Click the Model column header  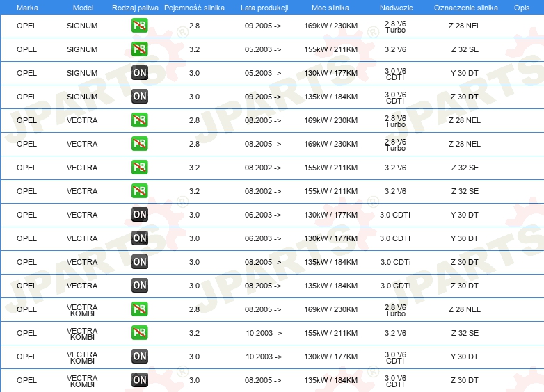(83, 8)
